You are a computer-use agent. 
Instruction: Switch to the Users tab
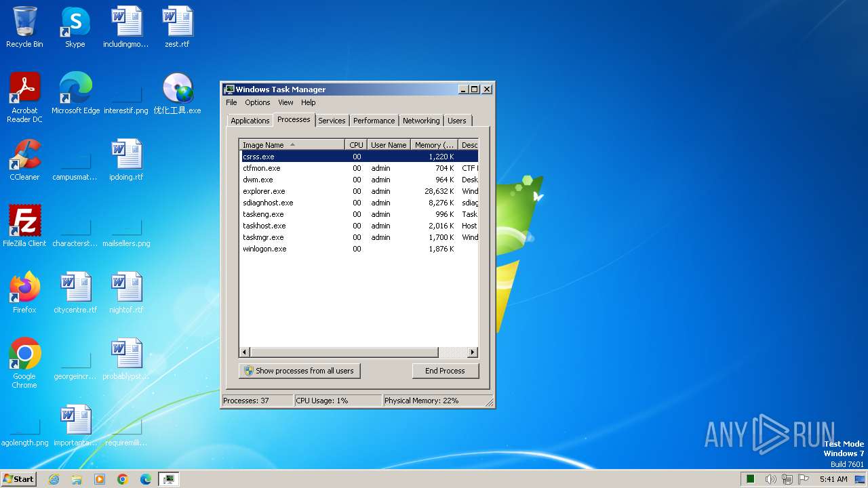pyautogui.click(x=457, y=121)
